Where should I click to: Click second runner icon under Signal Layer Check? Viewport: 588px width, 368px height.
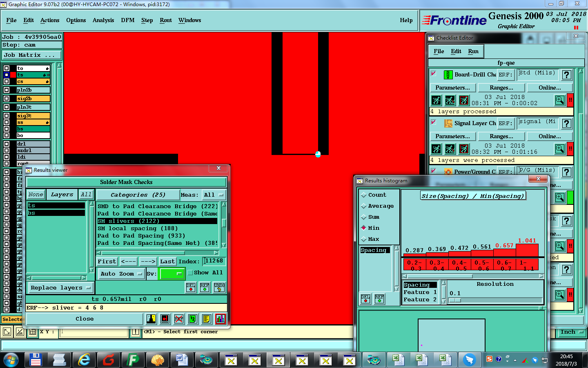(x=450, y=149)
